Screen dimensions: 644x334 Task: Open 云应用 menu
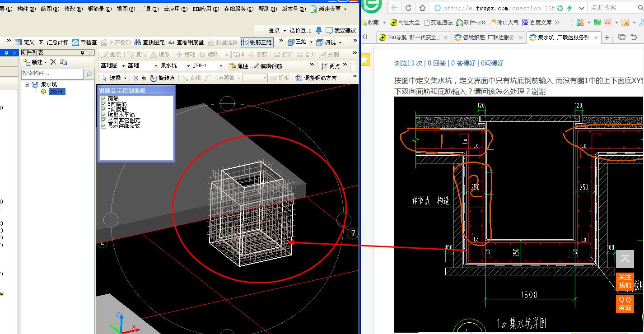tap(175, 9)
